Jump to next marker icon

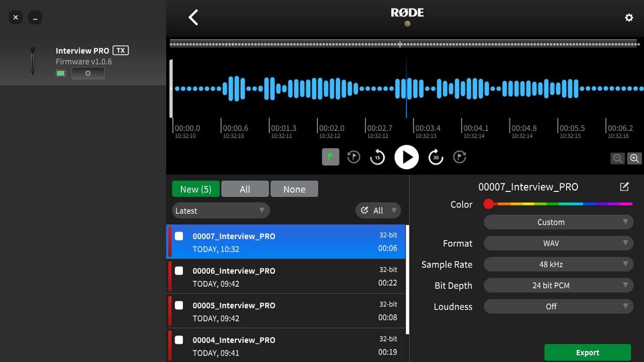pyautogui.click(x=460, y=157)
